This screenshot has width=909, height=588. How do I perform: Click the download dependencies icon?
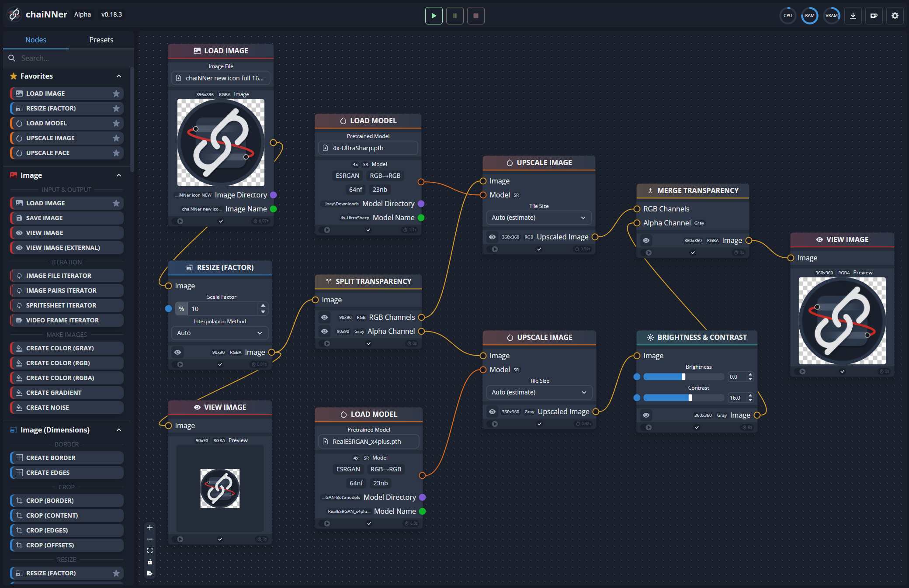pyautogui.click(x=853, y=16)
